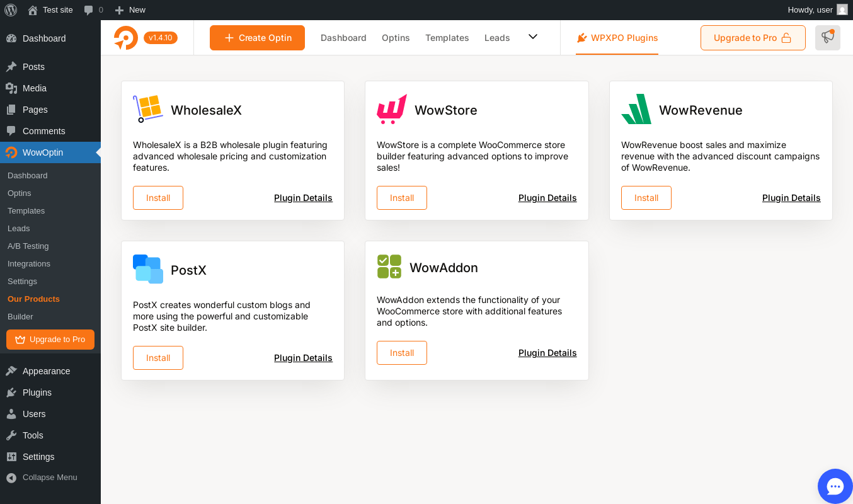Select Our Products submenu item

tap(50, 299)
